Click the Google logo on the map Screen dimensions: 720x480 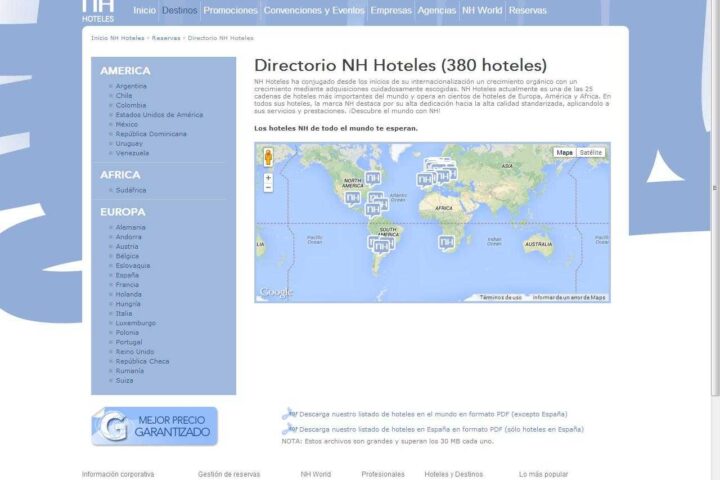coord(277,293)
